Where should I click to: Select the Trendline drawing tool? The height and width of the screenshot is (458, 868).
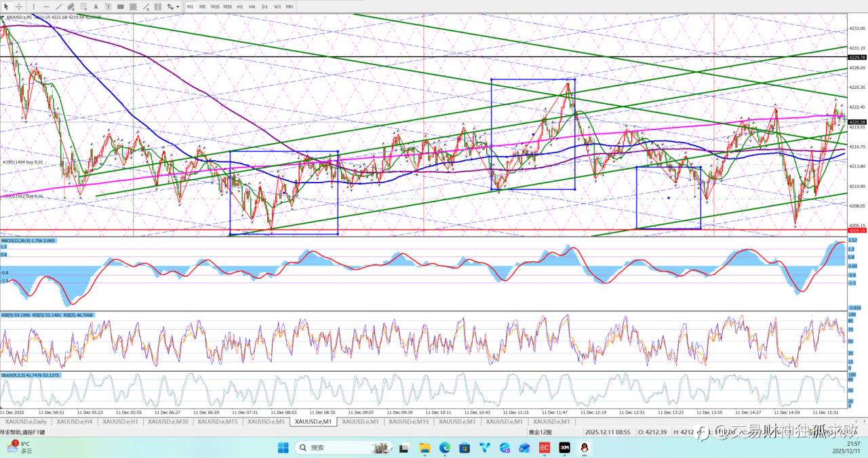(58, 6)
